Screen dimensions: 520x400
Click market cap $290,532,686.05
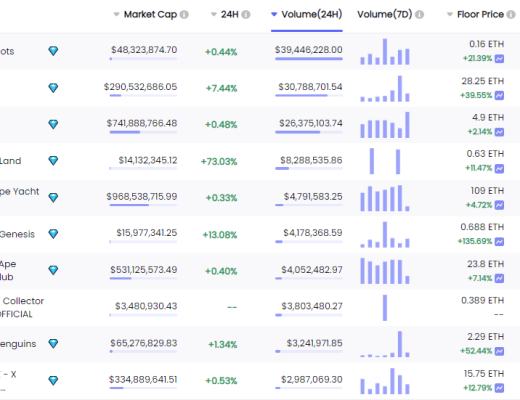pyautogui.click(x=140, y=87)
